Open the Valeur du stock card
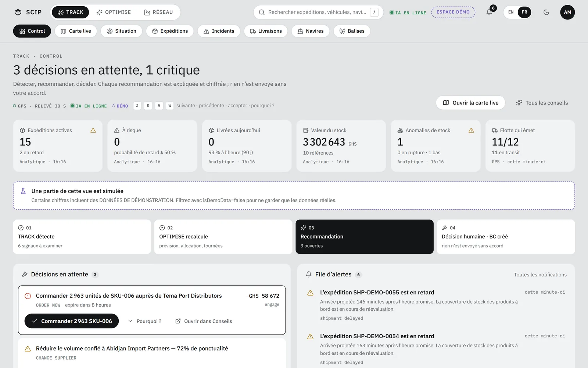Image resolution: width=588 pixels, height=368 pixels. coord(341,146)
